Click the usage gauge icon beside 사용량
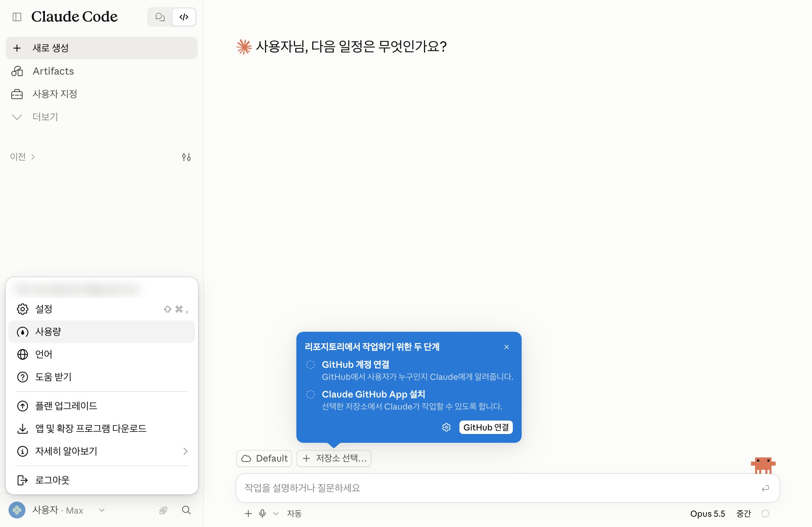 point(23,332)
